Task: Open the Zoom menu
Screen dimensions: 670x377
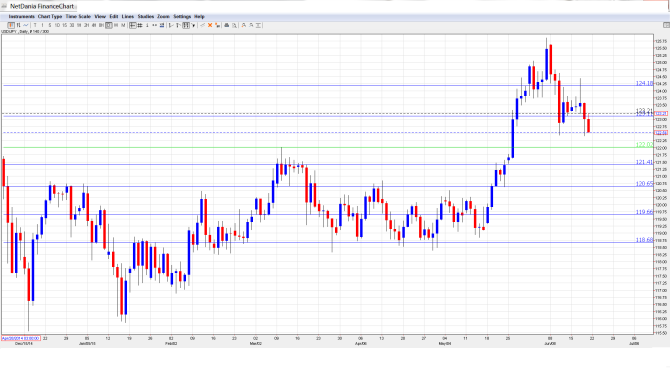Action: click(163, 17)
